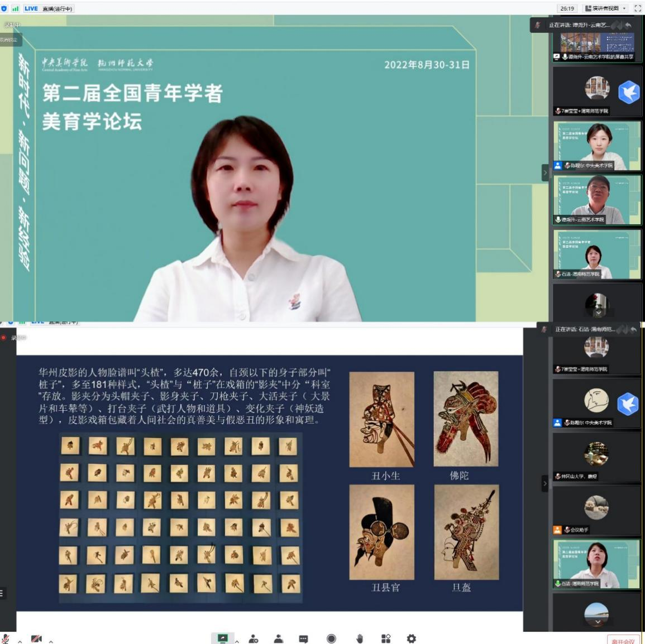
Task: Open the 演讲者视图 view dropdown
Action: [x=605, y=8]
